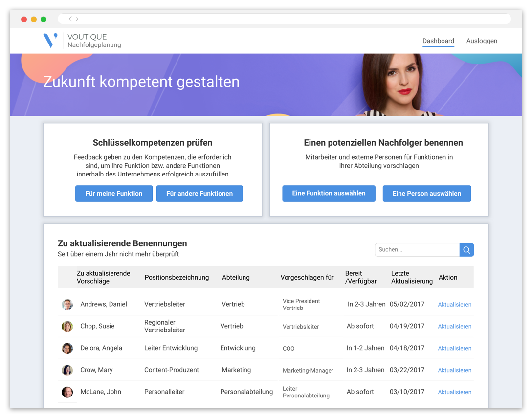This screenshot has height=418, width=532.
Task: Click Aktualisieren for Chop, Susie
Action: click(x=454, y=327)
